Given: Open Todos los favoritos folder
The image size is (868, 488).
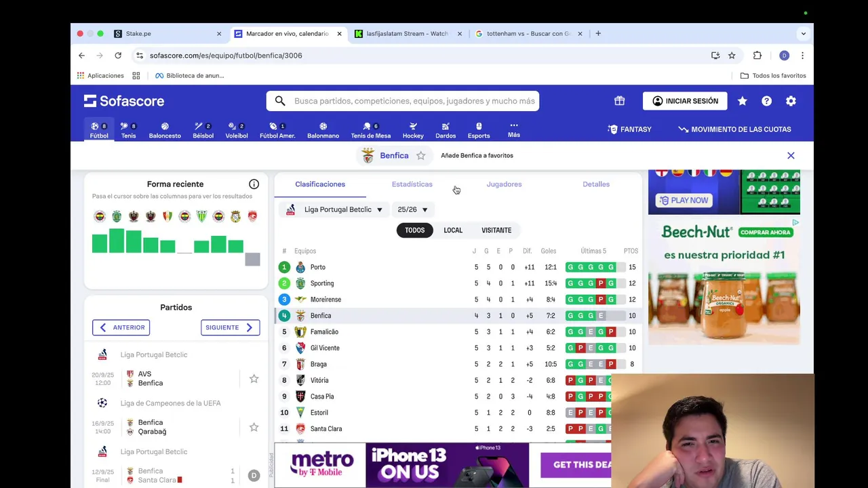Looking at the screenshot, I should pyautogui.click(x=773, y=76).
